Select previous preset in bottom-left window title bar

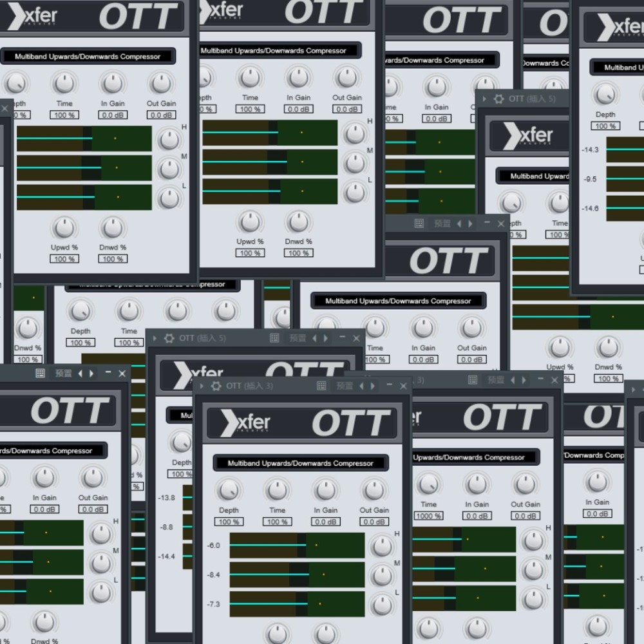coord(80,374)
